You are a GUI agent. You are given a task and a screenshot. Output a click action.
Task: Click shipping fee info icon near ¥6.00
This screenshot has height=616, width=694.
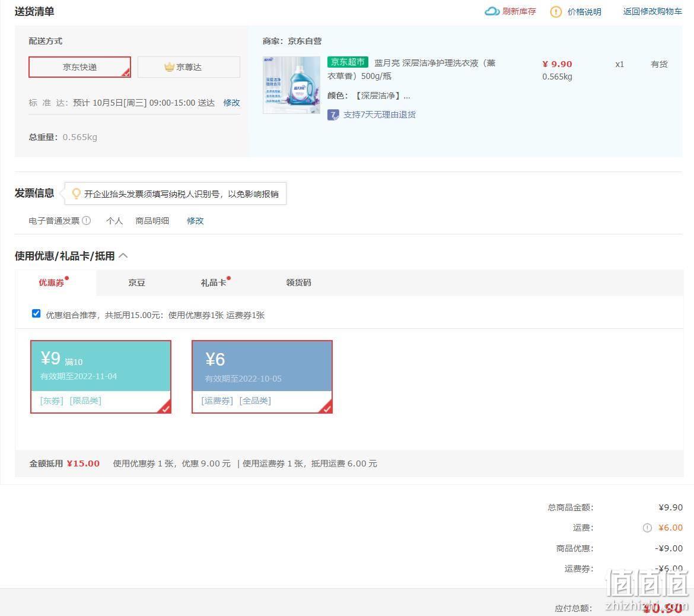coord(647,528)
